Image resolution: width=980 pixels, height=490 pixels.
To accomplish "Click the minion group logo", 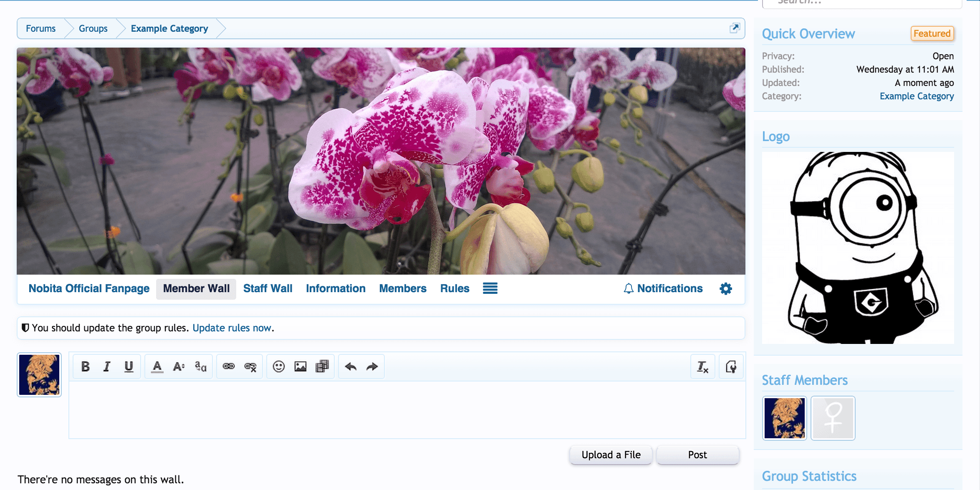I will [858, 248].
